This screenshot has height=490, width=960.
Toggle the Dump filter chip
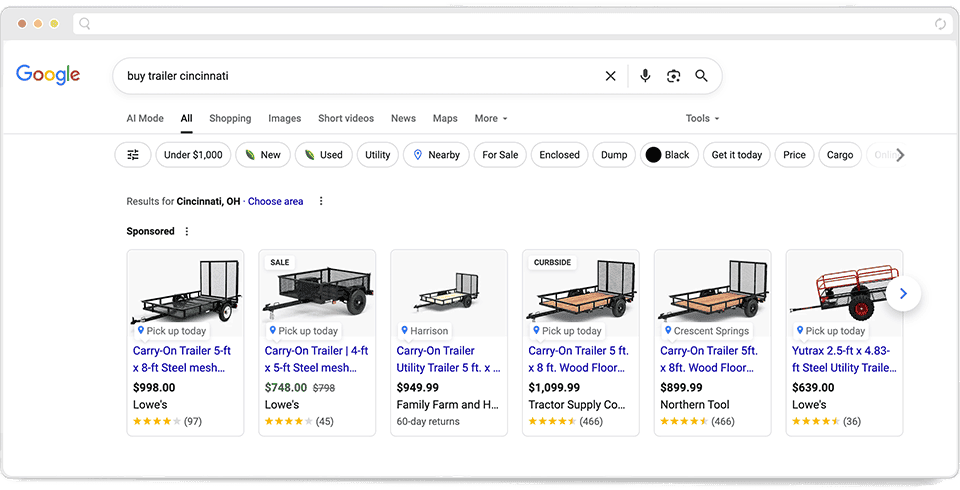click(614, 155)
